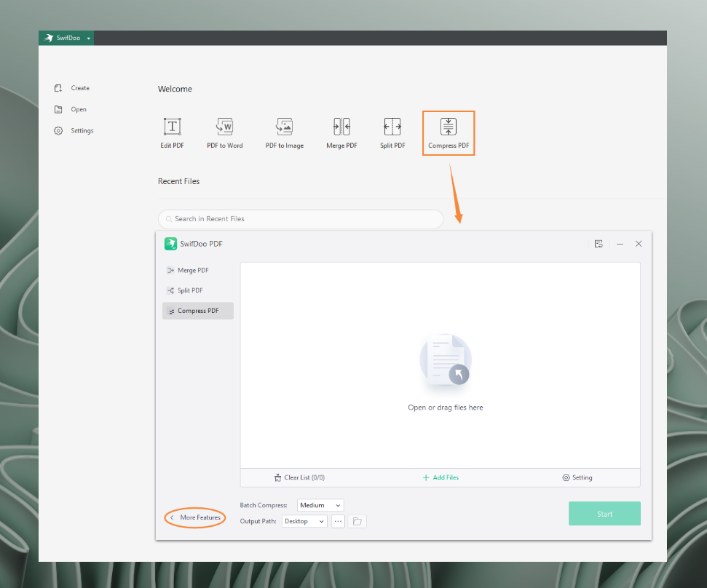This screenshot has height=588, width=707.
Task: Click the green Start button
Action: coord(604,514)
